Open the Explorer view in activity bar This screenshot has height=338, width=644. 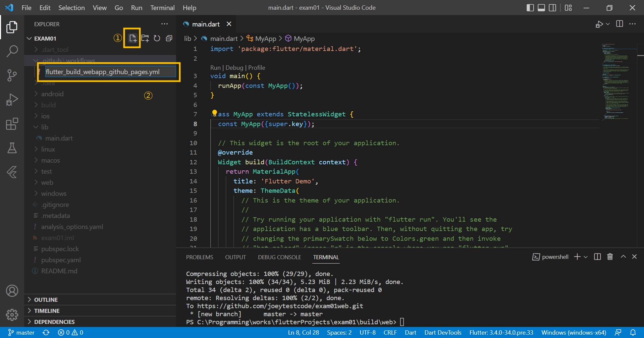12,27
